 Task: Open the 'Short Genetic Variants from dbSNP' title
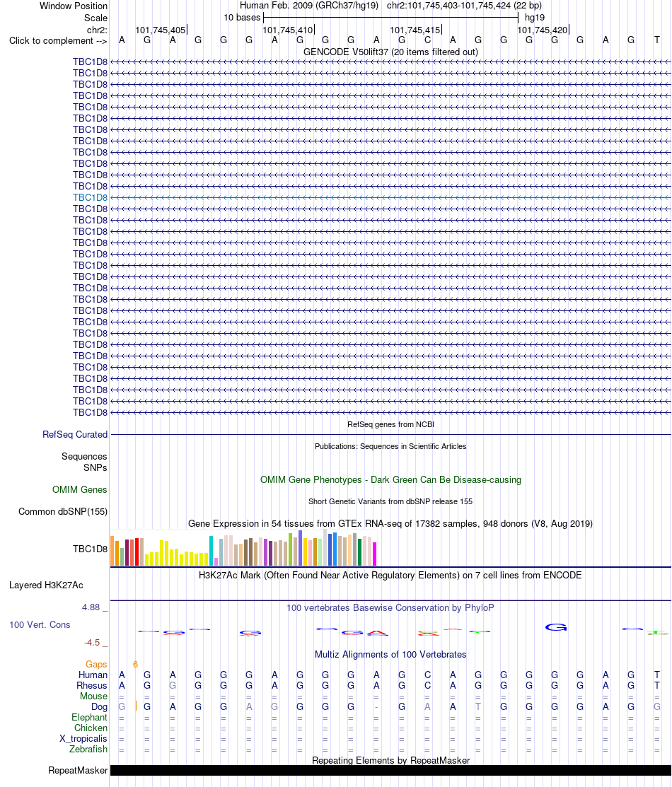click(x=390, y=501)
